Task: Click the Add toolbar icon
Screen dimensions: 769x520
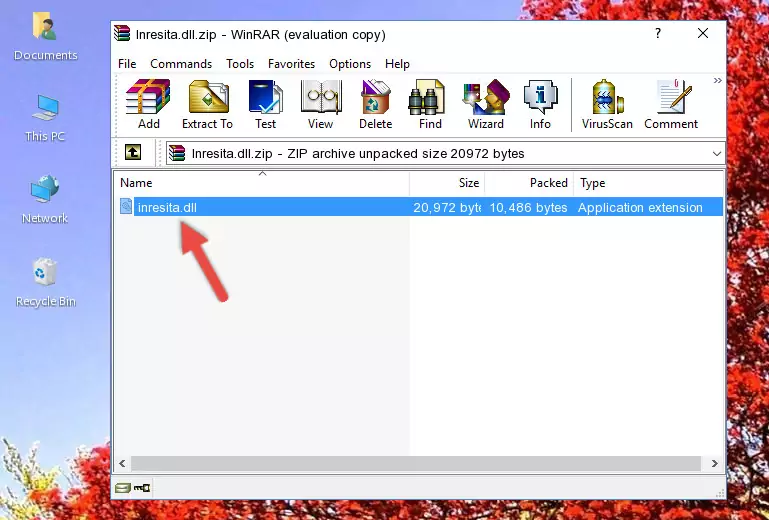Action: tap(148, 104)
